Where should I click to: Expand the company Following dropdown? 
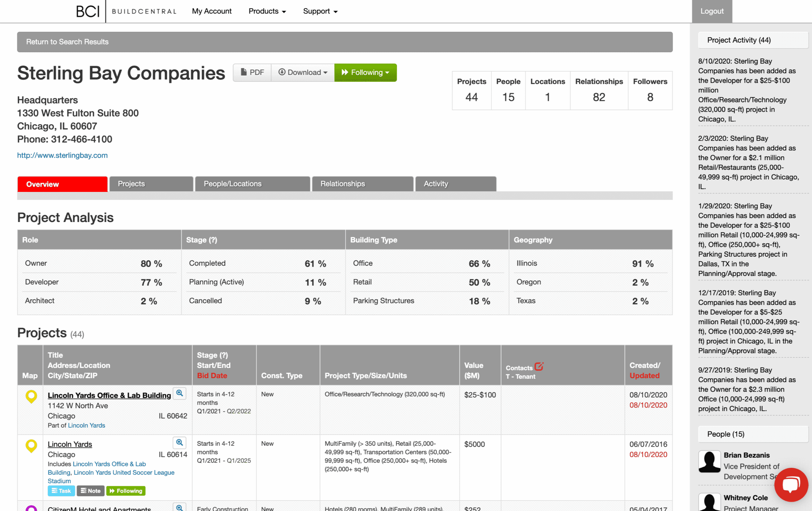click(x=365, y=73)
